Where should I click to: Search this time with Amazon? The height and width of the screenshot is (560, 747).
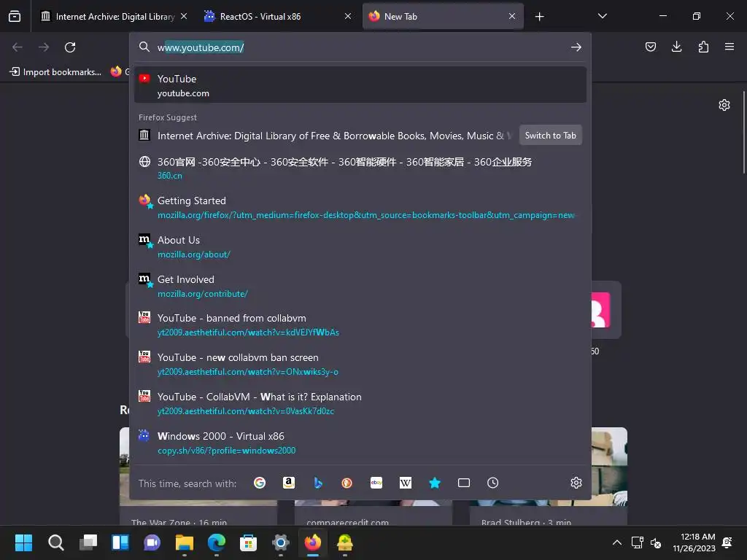coord(289,483)
